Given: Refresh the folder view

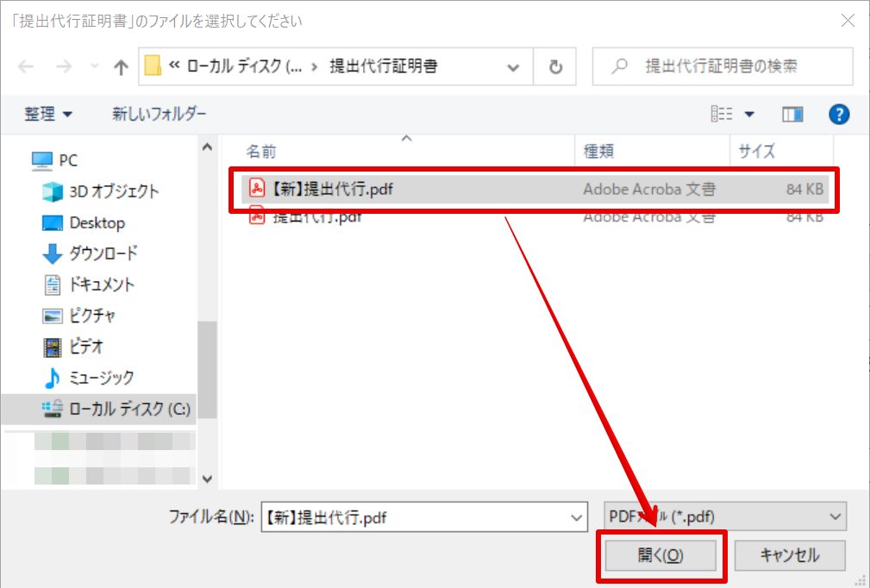Looking at the screenshot, I should coord(555,67).
